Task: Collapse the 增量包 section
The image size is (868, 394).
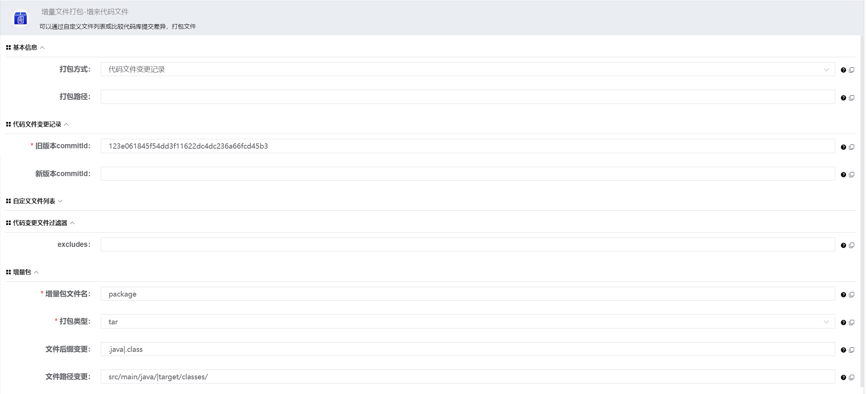Action: point(36,272)
